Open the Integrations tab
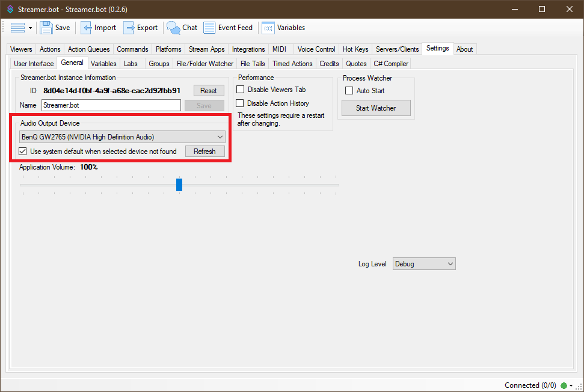This screenshot has width=584, height=392. click(248, 49)
